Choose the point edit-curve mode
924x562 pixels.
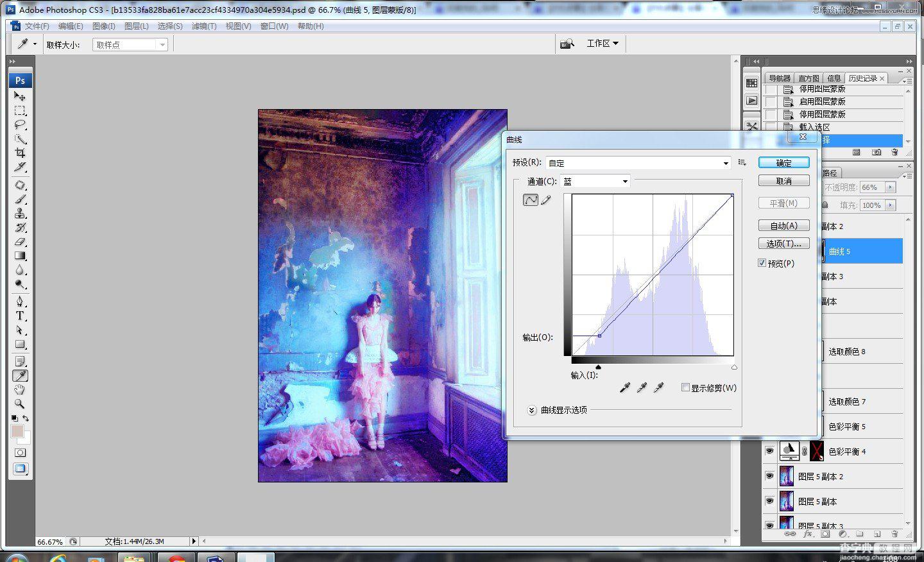coord(531,200)
